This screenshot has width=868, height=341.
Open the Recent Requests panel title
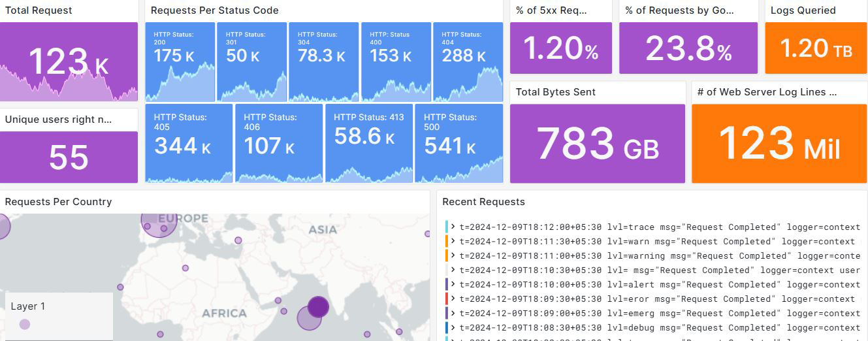pos(483,202)
